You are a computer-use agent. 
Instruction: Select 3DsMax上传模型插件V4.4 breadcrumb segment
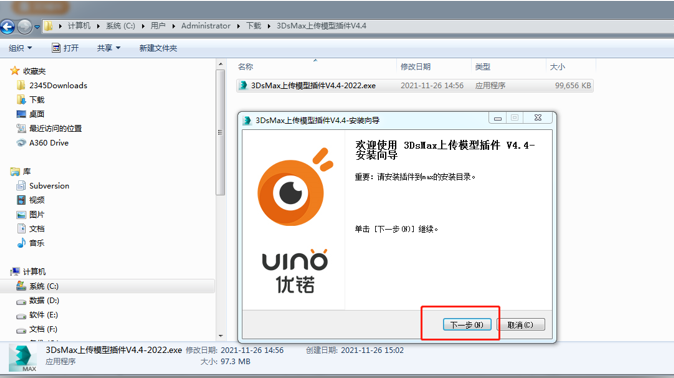point(321,26)
